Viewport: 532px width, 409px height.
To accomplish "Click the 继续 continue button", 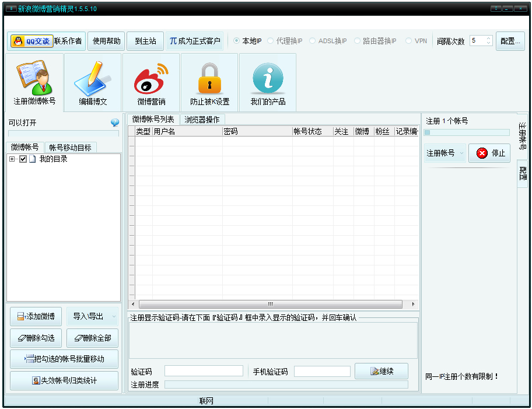I will [381, 371].
